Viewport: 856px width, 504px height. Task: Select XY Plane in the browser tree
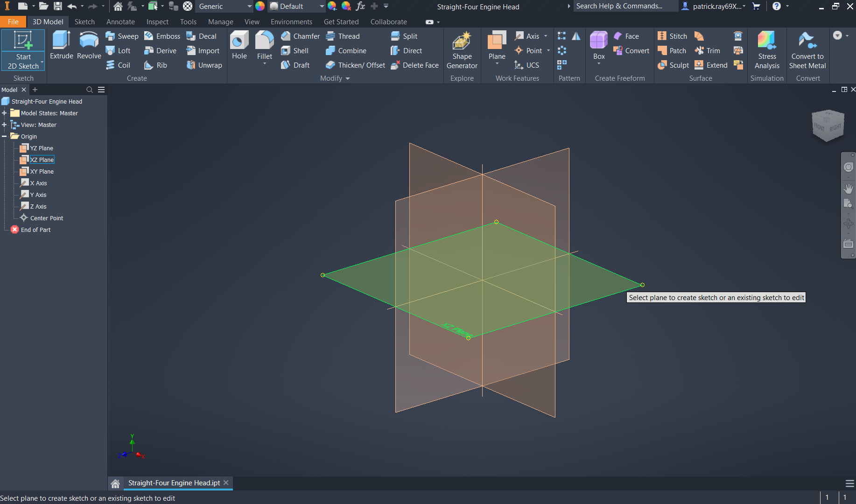click(42, 172)
